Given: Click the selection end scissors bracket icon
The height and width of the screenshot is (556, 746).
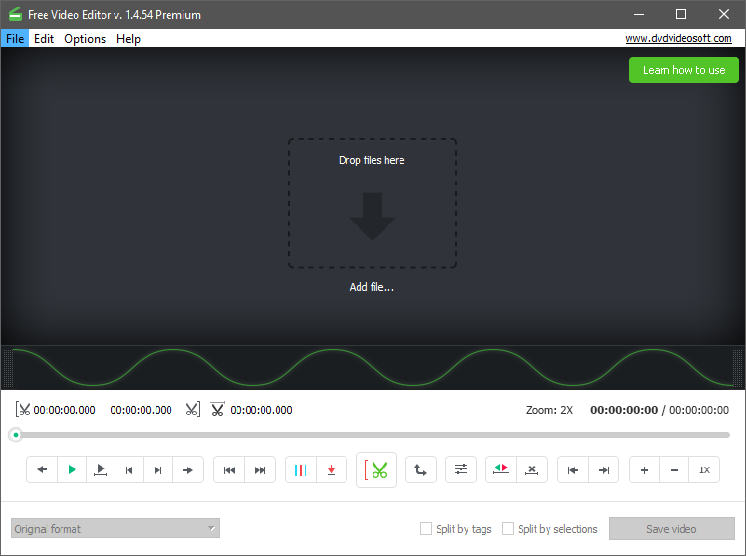Looking at the screenshot, I should click(x=193, y=409).
